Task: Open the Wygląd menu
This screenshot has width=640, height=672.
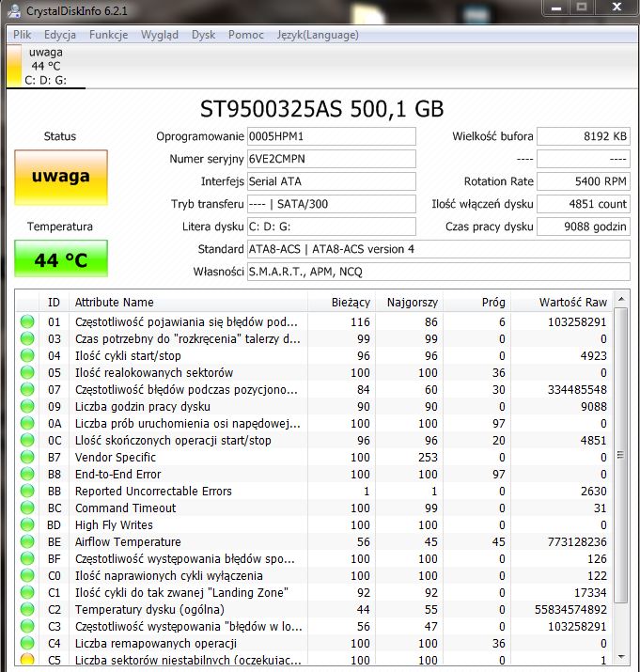Action: pos(160,35)
